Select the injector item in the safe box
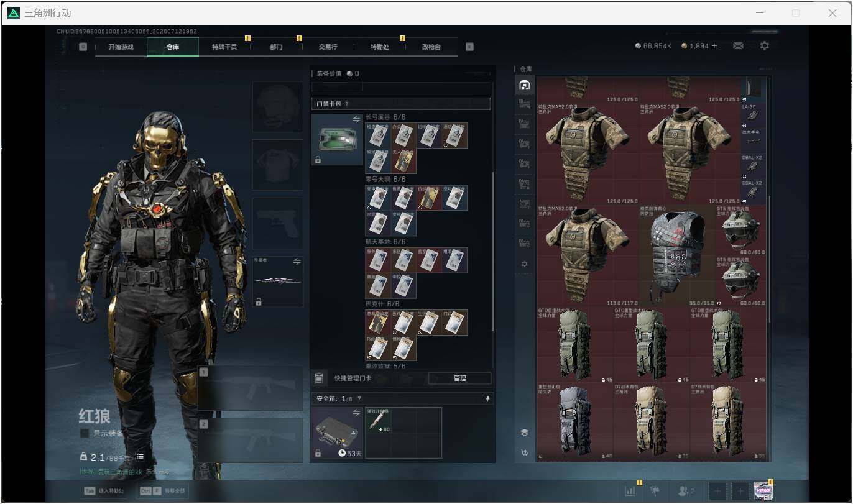This screenshot has height=504, width=853. point(378,420)
